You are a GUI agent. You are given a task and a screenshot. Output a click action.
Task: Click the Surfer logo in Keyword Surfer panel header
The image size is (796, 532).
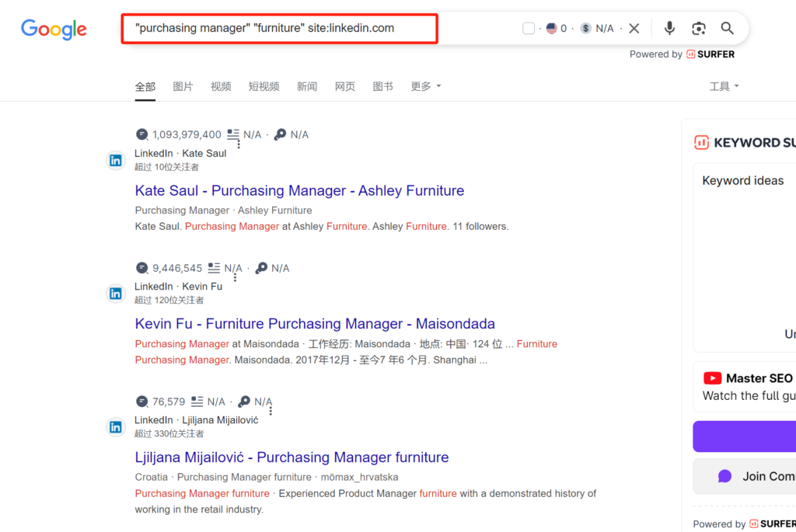[x=701, y=142]
